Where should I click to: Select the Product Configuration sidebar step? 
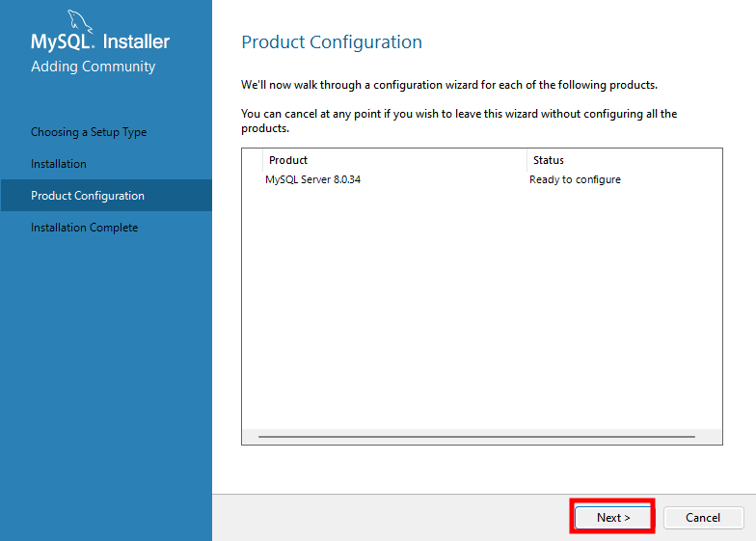106,195
